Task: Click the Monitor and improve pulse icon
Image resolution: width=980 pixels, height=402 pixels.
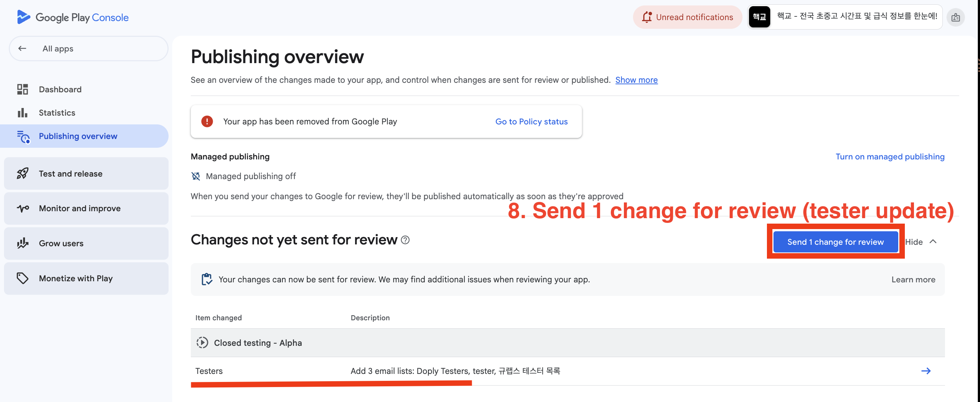Action: (x=23, y=208)
